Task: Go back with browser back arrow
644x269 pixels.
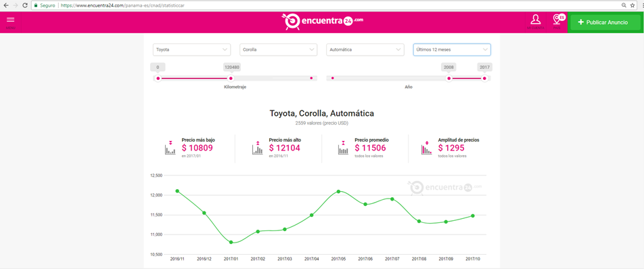Action: (5, 5)
